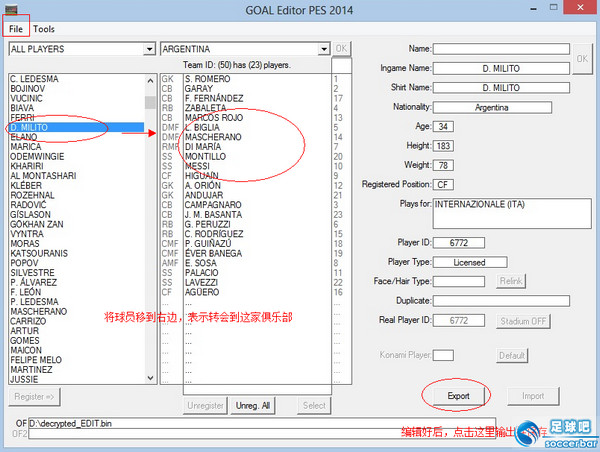Select CAMPAGNARO in Argentina squad

click(257, 205)
